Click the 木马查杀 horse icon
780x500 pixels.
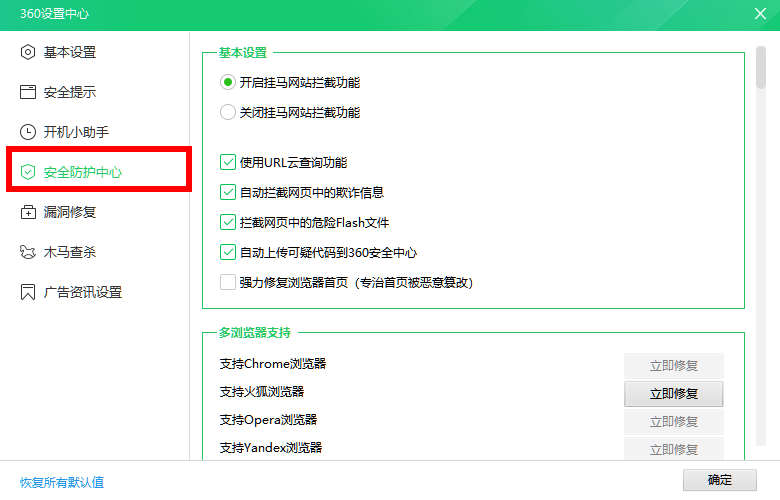coord(28,252)
